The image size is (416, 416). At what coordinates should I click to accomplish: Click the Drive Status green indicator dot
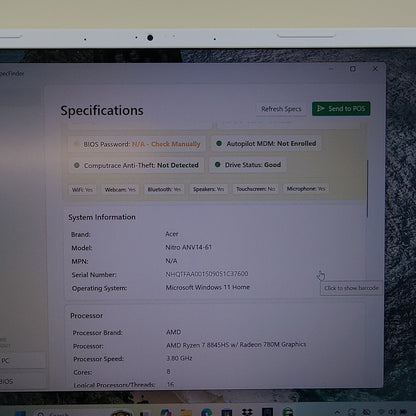coord(218,165)
